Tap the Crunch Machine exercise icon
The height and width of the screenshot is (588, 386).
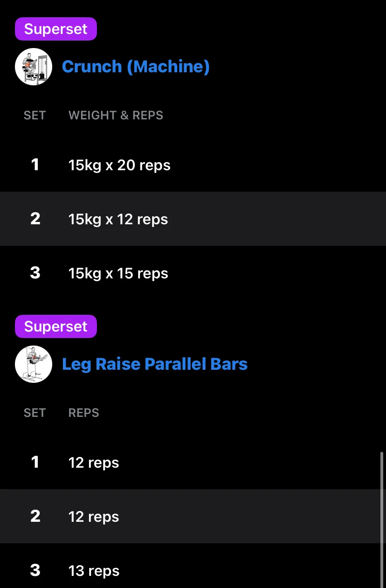click(x=34, y=67)
